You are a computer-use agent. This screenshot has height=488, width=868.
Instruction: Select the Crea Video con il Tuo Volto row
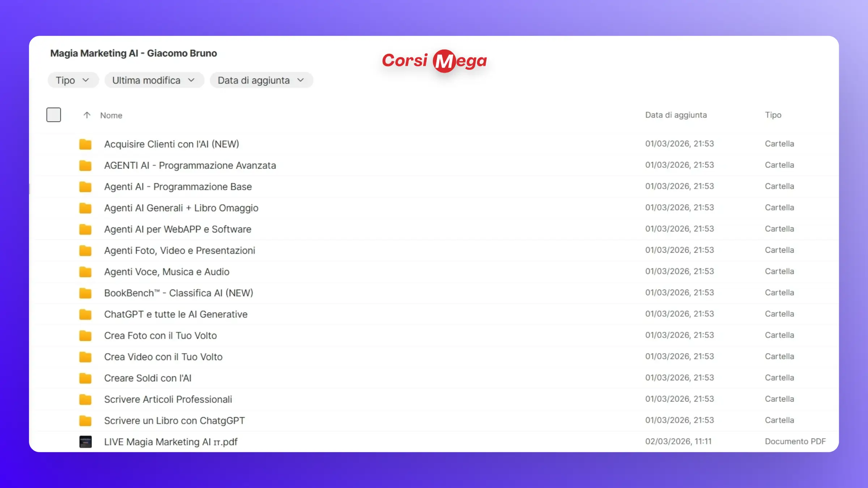163,357
